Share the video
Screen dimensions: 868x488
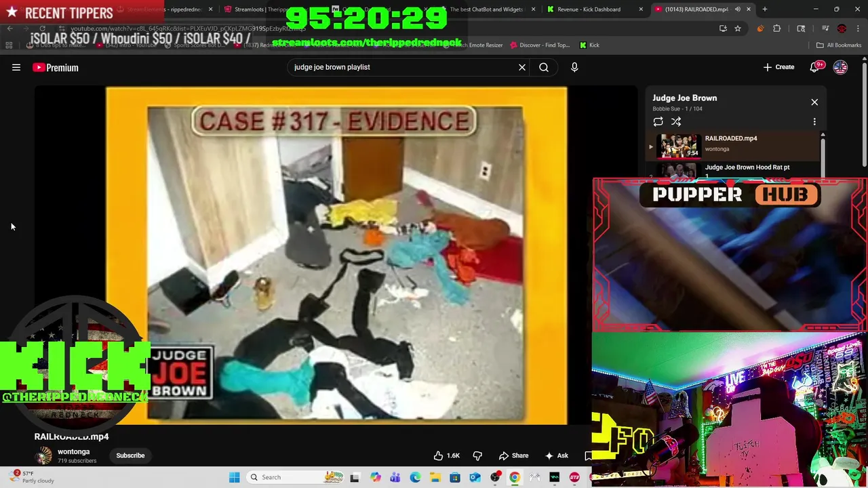[x=513, y=455]
